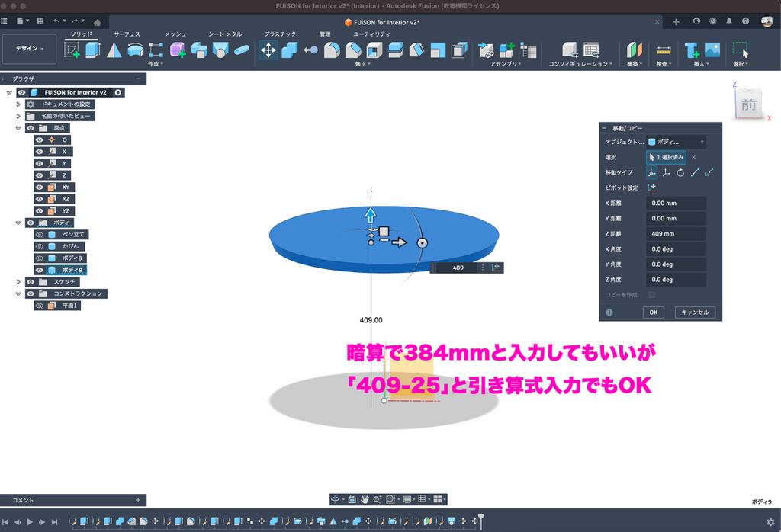This screenshot has height=532, width=781.
Task: Expand the スケッチ folder
Action: (18, 281)
